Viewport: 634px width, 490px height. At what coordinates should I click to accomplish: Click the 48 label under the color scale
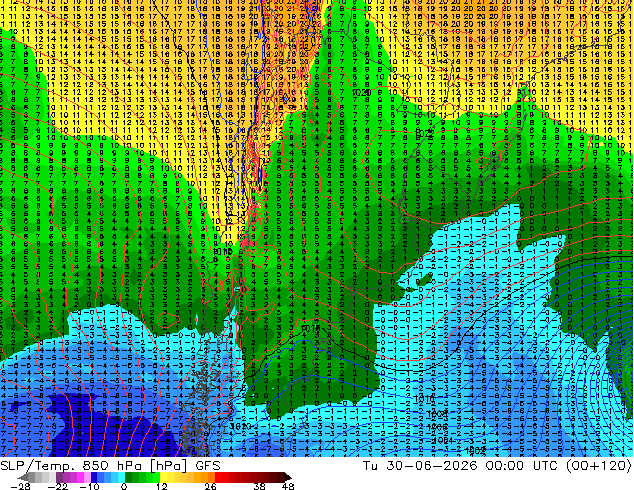point(288,486)
